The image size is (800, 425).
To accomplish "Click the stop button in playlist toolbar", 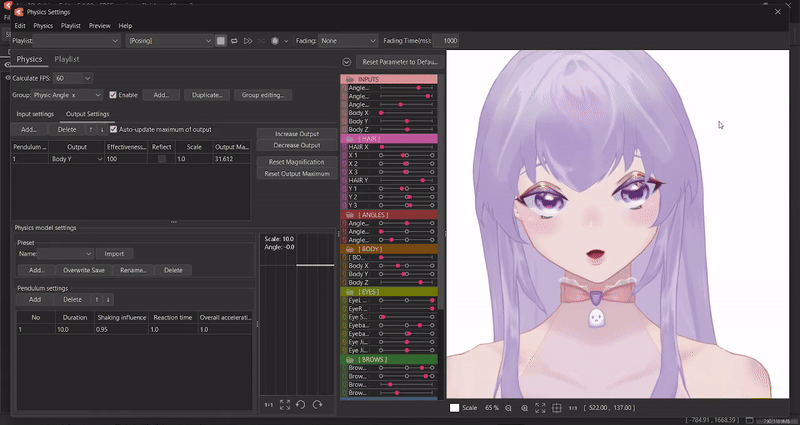I will 222,41.
